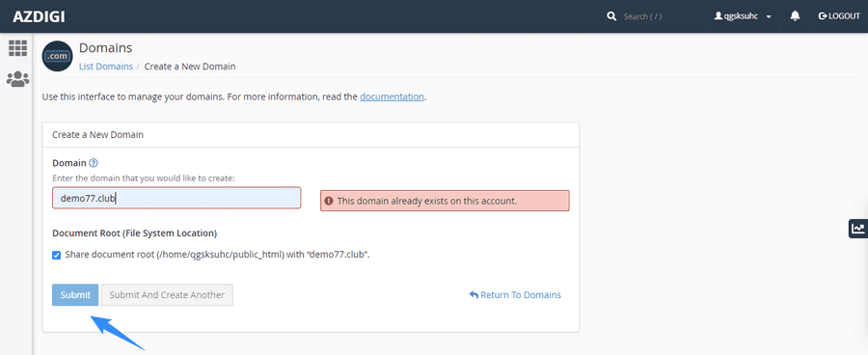Click the Domains page heading
868x355 pixels.
106,48
